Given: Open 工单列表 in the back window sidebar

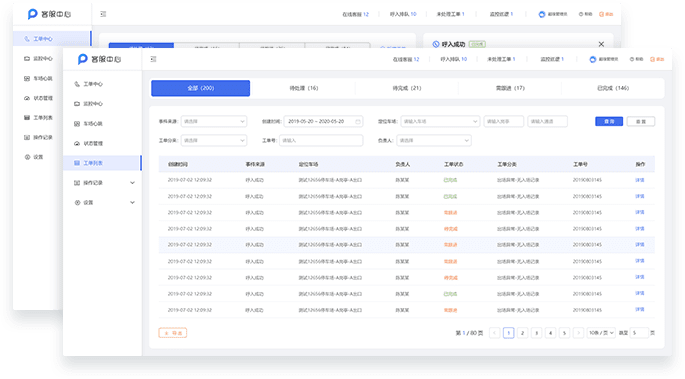Looking at the screenshot, I should (x=38, y=118).
